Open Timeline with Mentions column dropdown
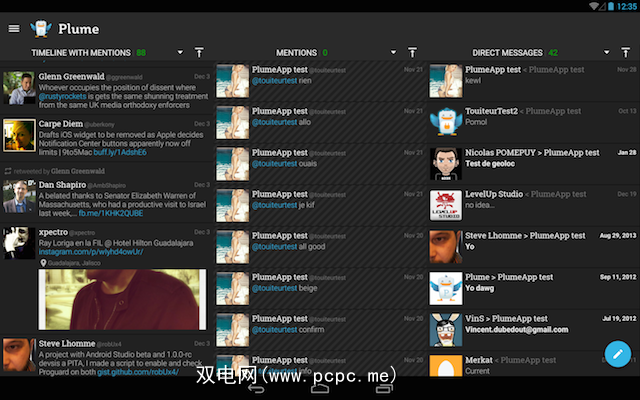 point(180,52)
